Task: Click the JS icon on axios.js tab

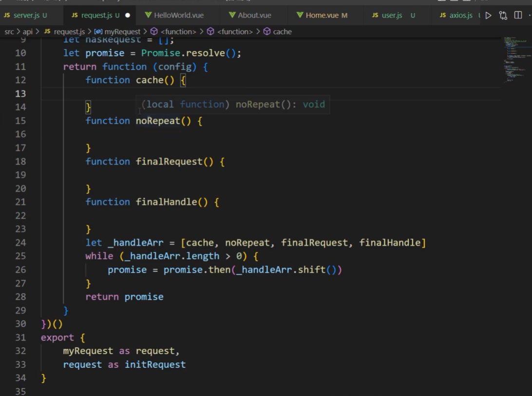Action: pos(443,15)
